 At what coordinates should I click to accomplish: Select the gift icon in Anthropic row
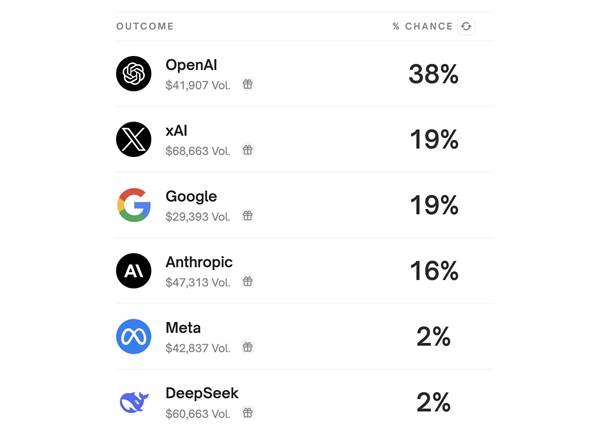click(248, 282)
